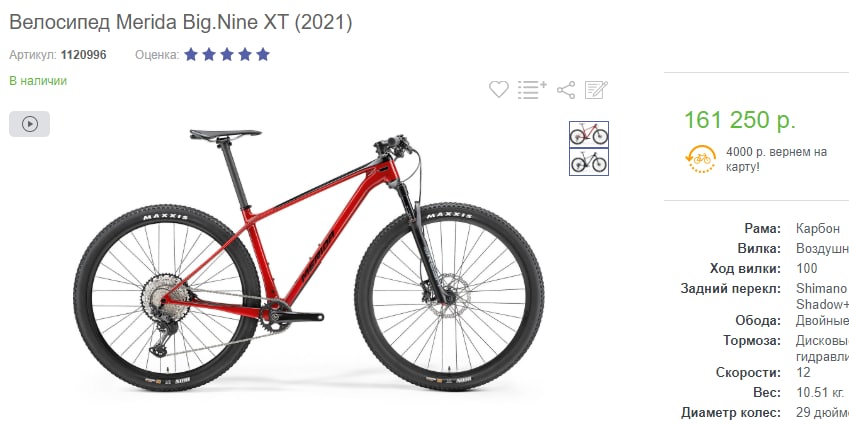Viewport: 849px width, 425px height.
Task: Select the red bike color thumbnail
Action: click(x=589, y=134)
